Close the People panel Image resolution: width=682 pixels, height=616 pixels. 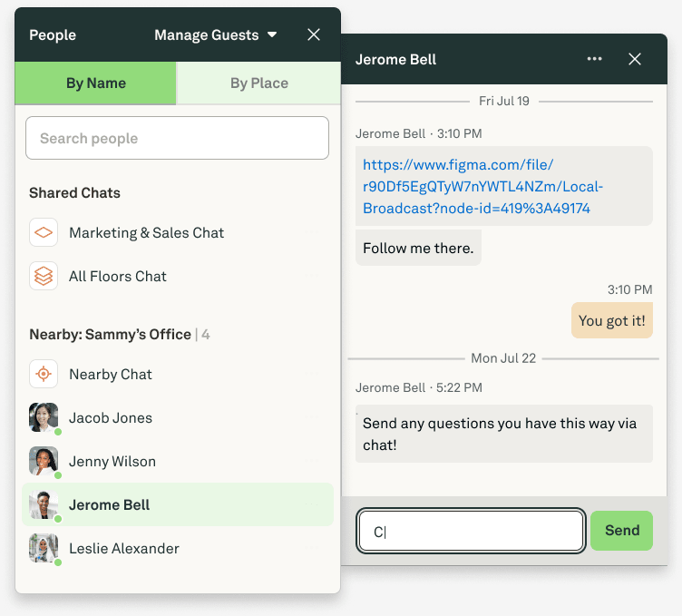tap(314, 34)
